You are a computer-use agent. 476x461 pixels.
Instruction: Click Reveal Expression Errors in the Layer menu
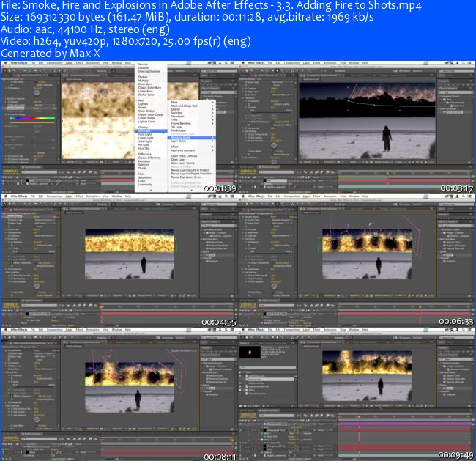pos(192,177)
